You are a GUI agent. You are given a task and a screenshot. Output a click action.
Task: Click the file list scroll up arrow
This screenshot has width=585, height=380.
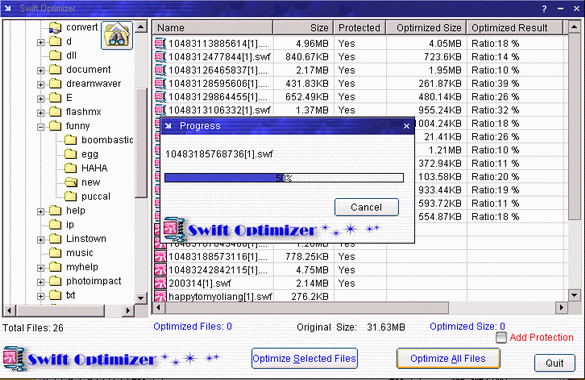click(x=575, y=27)
